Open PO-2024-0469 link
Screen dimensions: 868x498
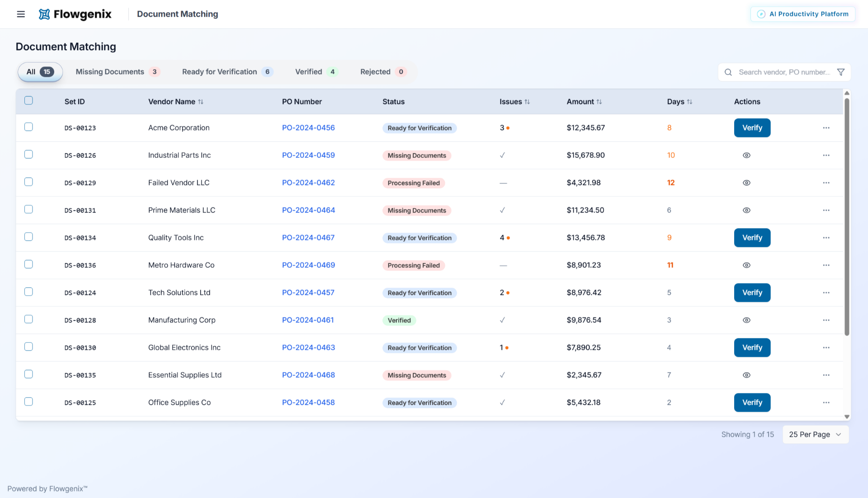click(x=308, y=265)
